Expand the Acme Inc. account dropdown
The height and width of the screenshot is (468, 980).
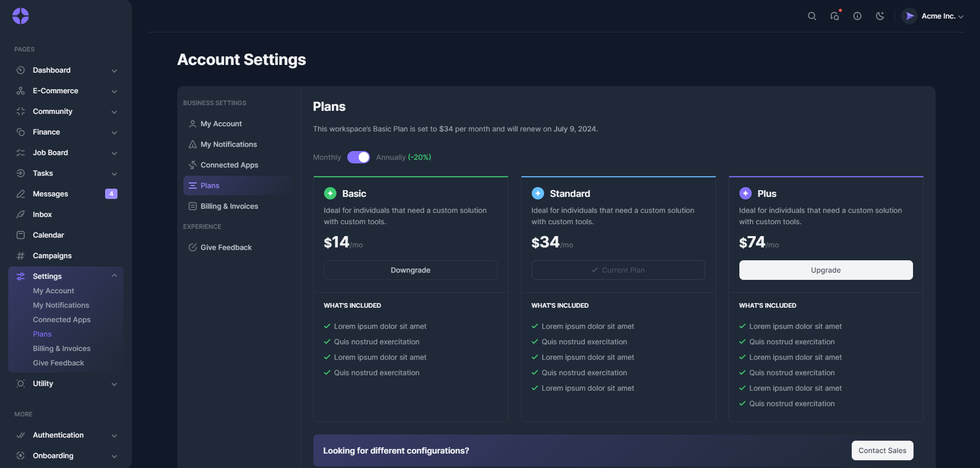point(934,16)
